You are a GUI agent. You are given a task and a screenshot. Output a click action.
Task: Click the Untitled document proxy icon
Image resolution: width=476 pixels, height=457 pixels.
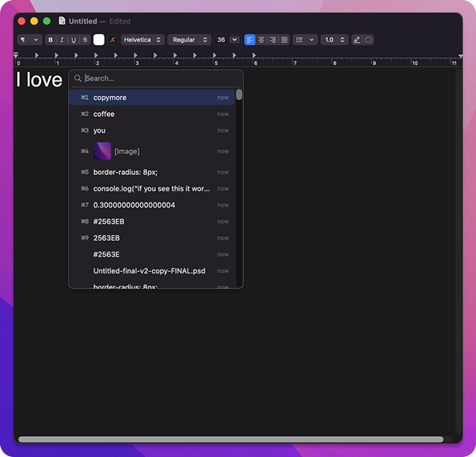(x=62, y=21)
